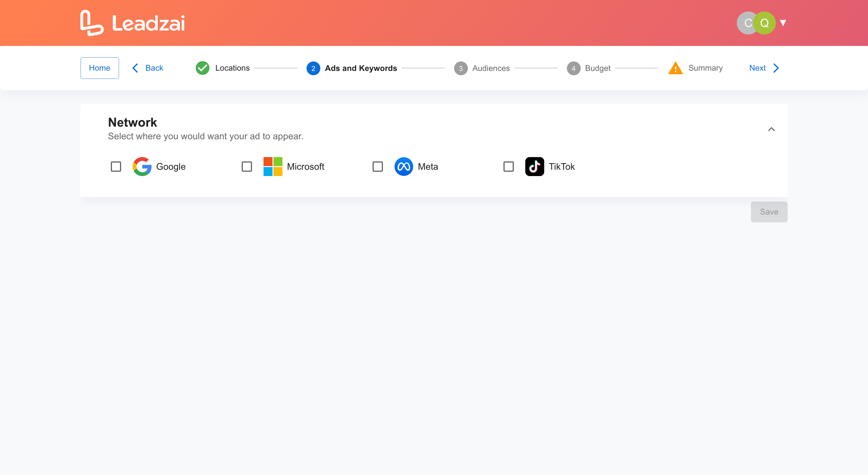This screenshot has width=868, height=475.
Task: Click the Leadzai logo
Action: 132,23
